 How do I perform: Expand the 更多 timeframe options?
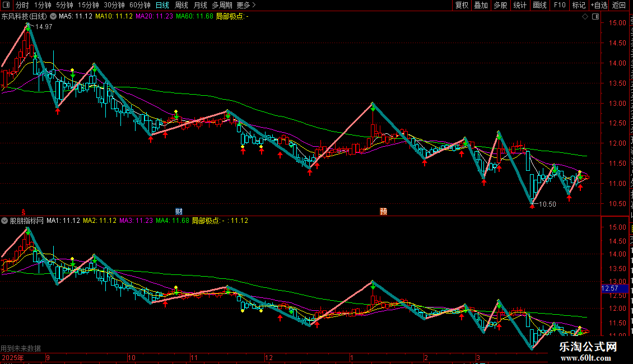tap(246, 5)
